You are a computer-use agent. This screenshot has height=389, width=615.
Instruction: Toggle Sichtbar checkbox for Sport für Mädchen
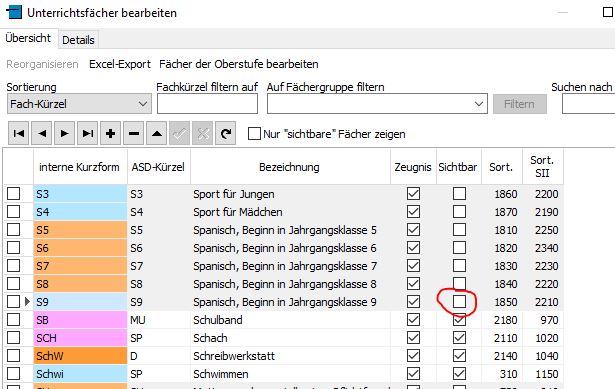[x=459, y=211]
